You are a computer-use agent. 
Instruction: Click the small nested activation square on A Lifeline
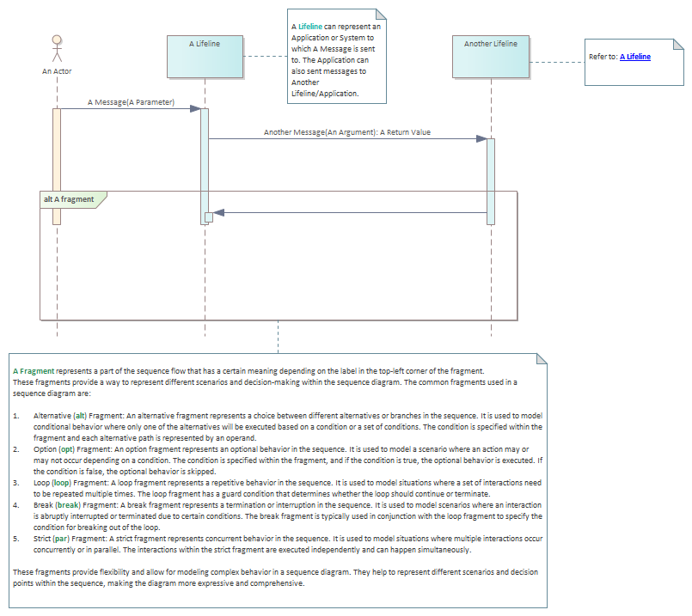tap(209, 217)
